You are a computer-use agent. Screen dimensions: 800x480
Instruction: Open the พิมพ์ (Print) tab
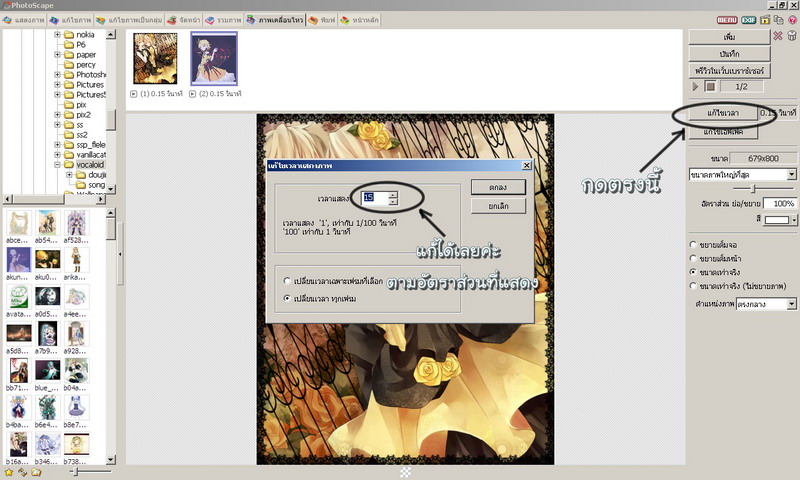(321, 20)
